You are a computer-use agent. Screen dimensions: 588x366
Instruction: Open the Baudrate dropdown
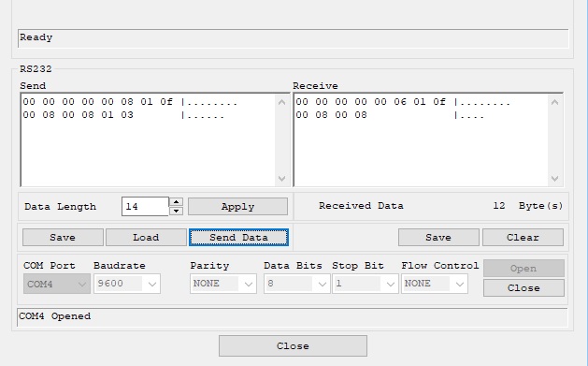coord(127,284)
